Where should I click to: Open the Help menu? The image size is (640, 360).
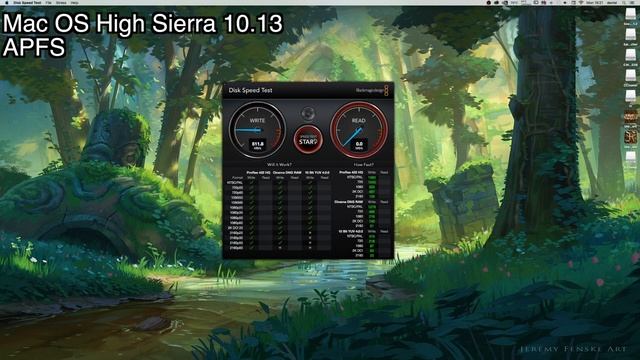(x=74, y=2)
